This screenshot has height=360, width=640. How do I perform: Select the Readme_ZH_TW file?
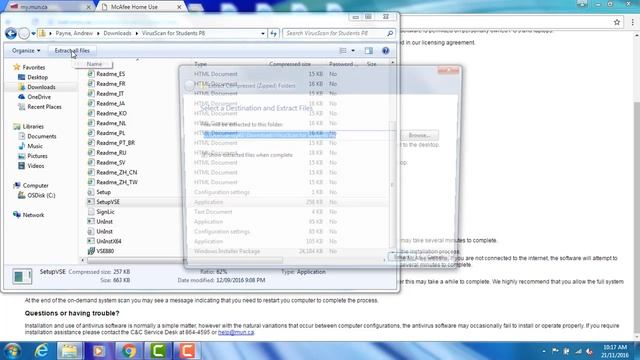click(117, 182)
